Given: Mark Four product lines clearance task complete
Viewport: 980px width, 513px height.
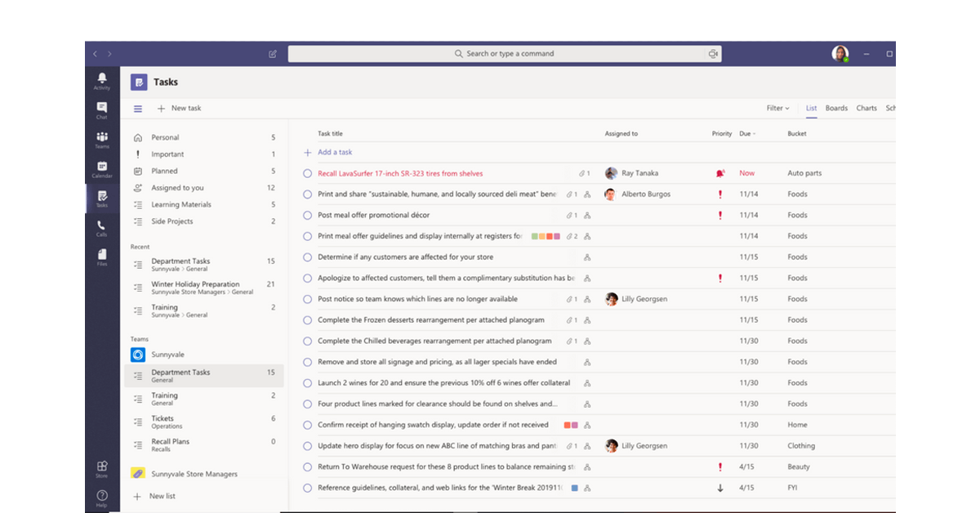Looking at the screenshot, I should 307,404.
